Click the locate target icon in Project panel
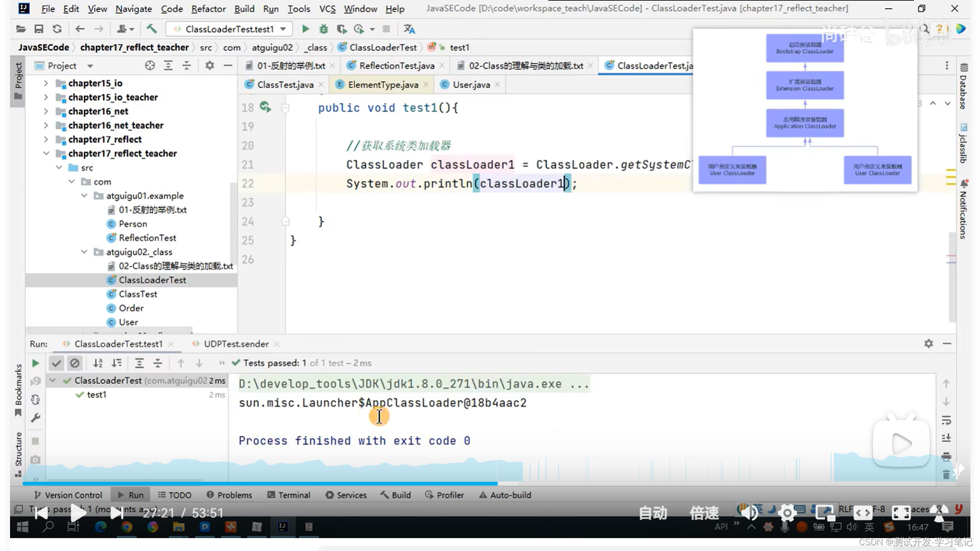980x551 pixels. [150, 65]
